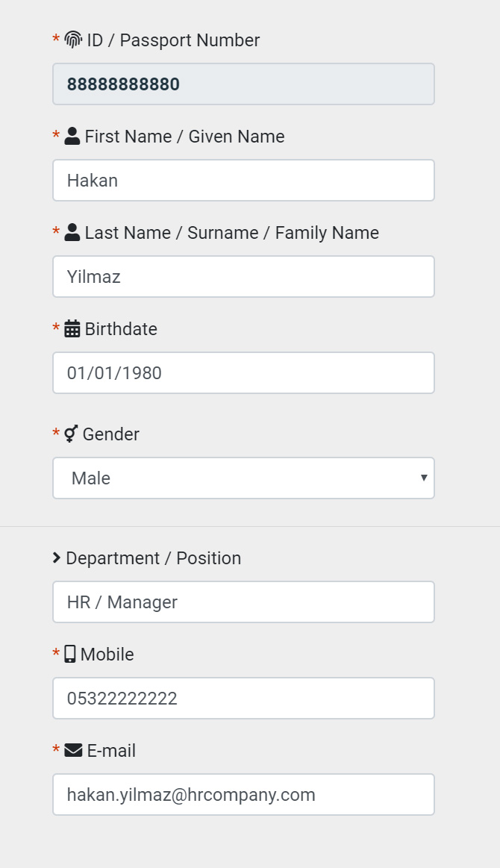Image resolution: width=500 pixels, height=868 pixels.
Task: Select the First Name field containing Hakan
Action: point(243,181)
